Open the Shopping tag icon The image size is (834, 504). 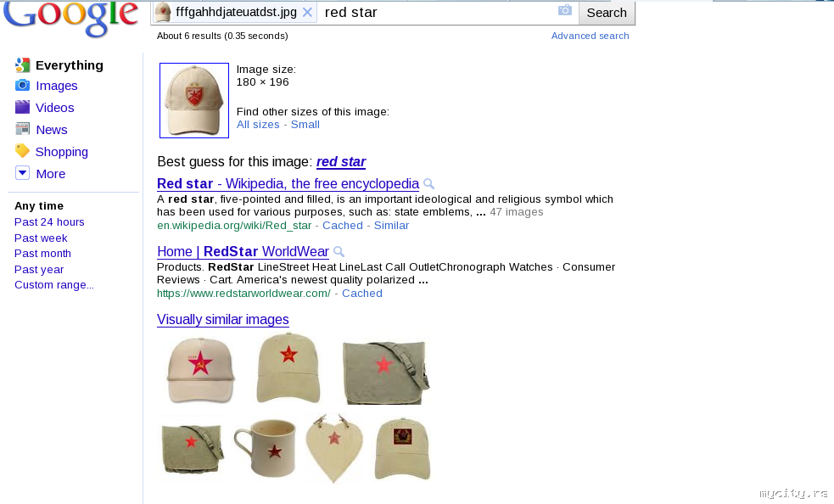(x=22, y=151)
